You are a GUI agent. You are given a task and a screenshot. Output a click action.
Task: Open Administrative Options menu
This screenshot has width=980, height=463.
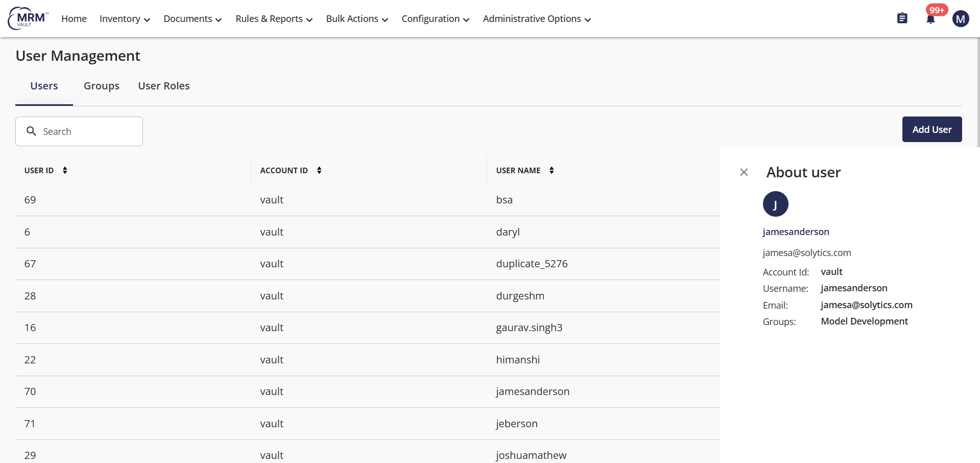point(537,19)
